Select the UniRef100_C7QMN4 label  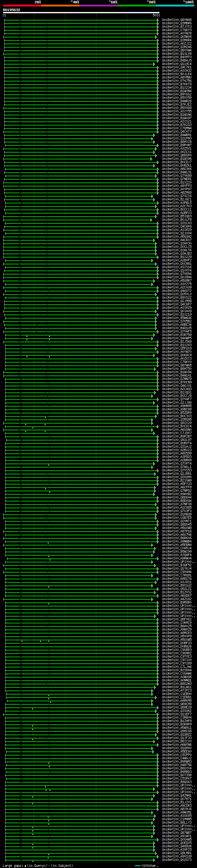click(177, 128)
